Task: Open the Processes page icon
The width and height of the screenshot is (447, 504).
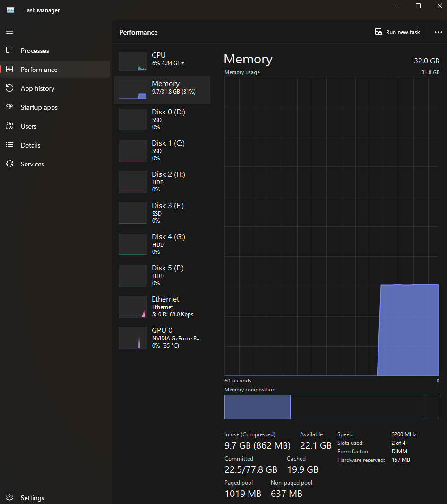Action: (x=10, y=50)
